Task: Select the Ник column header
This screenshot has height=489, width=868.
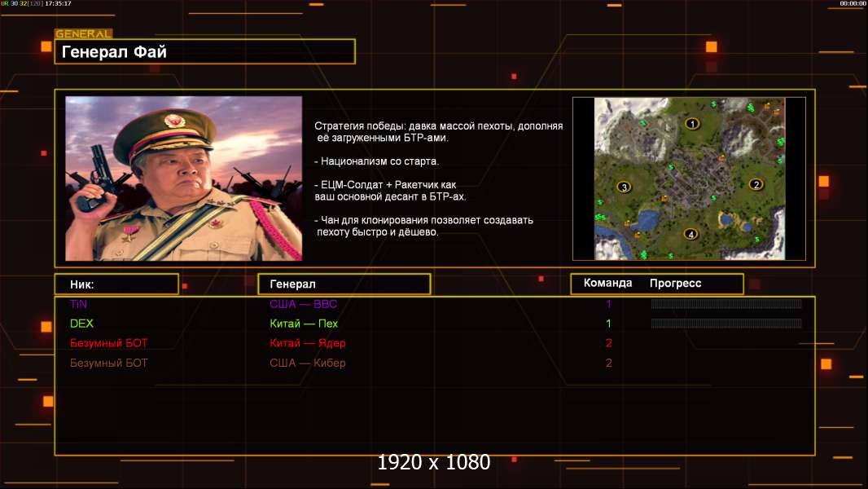Action: (116, 284)
